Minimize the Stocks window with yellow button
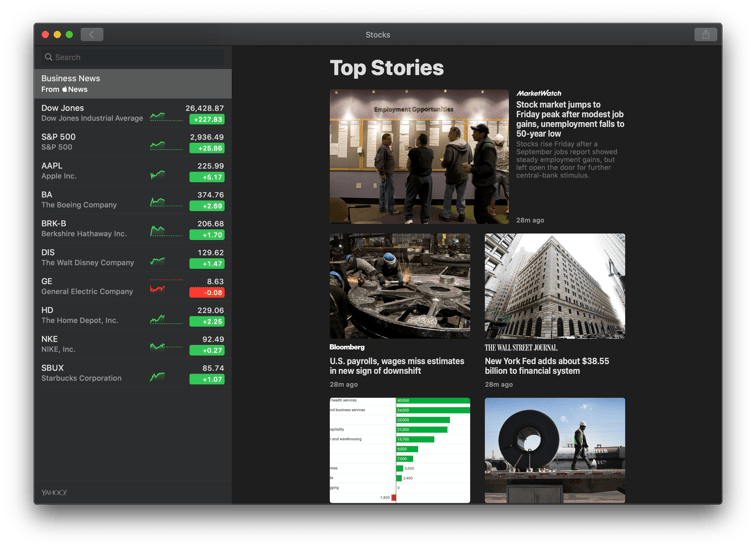756x549 pixels. (x=57, y=35)
